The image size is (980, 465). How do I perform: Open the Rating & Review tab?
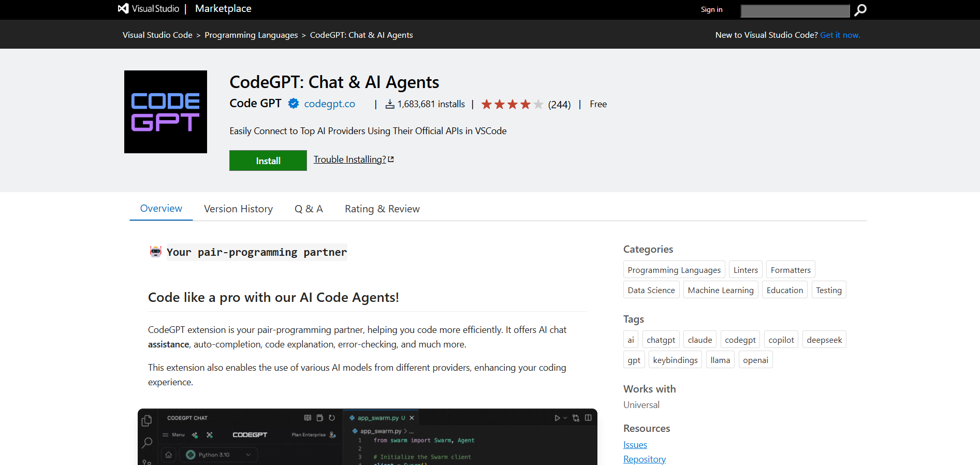382,209
